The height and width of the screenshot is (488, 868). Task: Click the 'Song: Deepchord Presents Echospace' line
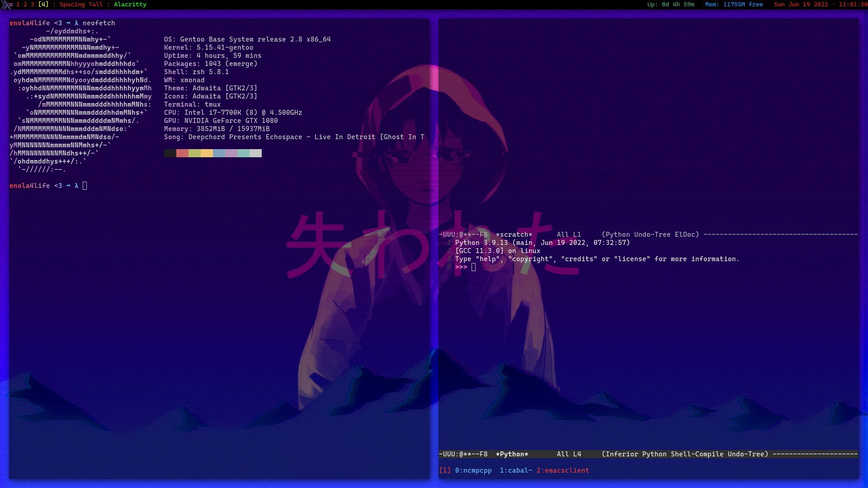pos(294,137)
